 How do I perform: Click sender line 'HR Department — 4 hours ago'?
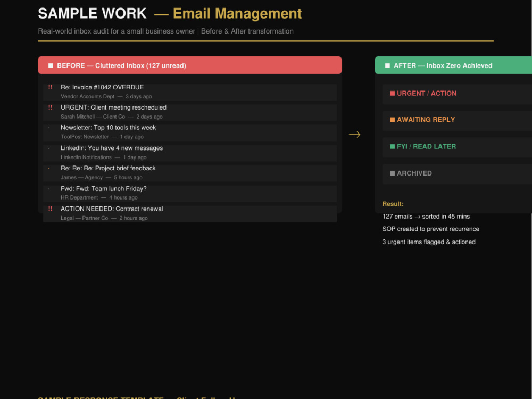click(99, 197)
